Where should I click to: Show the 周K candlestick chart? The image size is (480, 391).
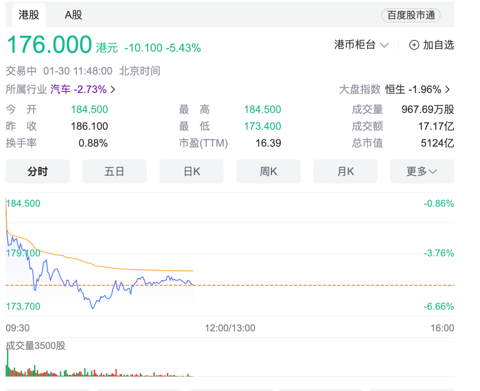click(x=268, y=171)
